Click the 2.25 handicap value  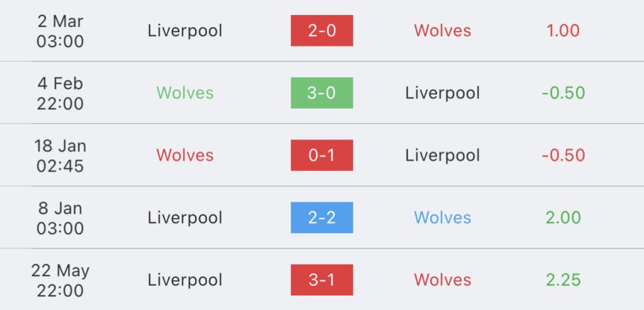click(563, 280)
